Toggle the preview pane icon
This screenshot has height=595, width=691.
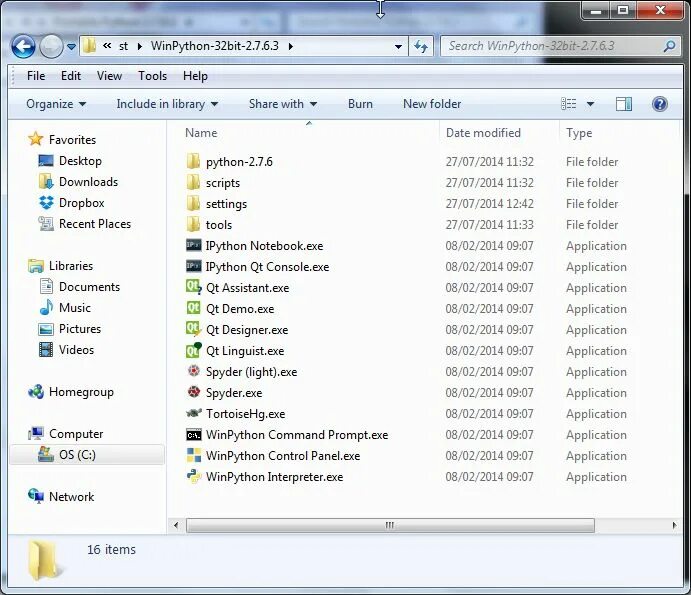click(x=624, y=104)
